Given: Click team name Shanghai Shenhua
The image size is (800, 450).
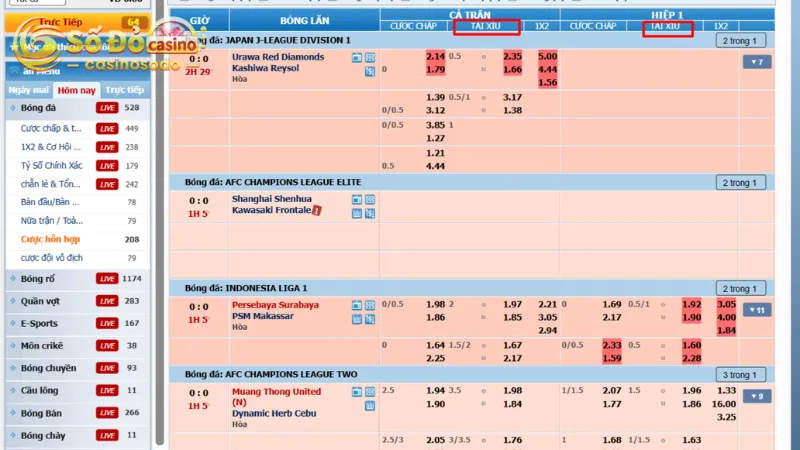Looking at the screenshot, I should point(271,198).
